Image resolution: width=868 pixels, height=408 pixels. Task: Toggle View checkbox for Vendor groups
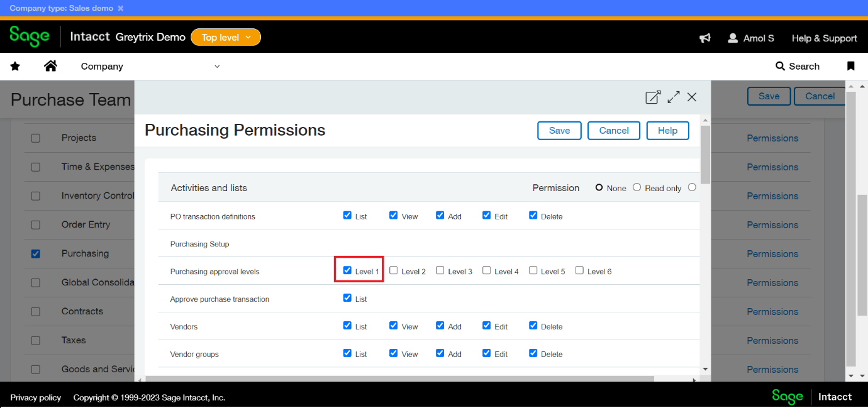coord(393,353)
